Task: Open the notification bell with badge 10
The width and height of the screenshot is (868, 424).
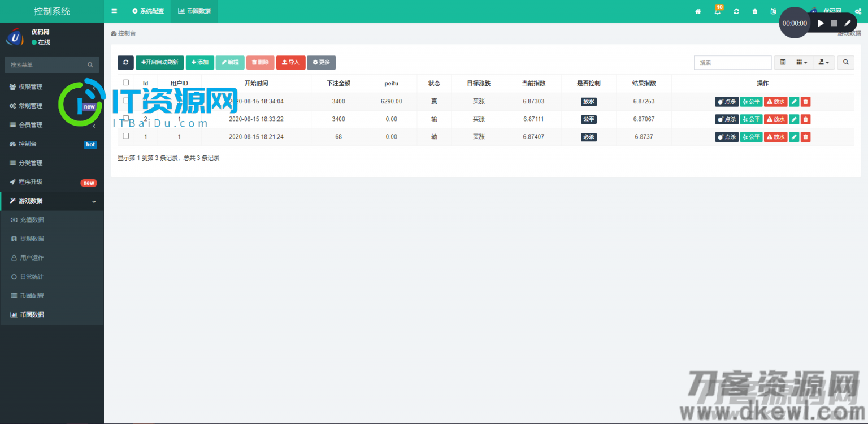Action: coord(718,11)
